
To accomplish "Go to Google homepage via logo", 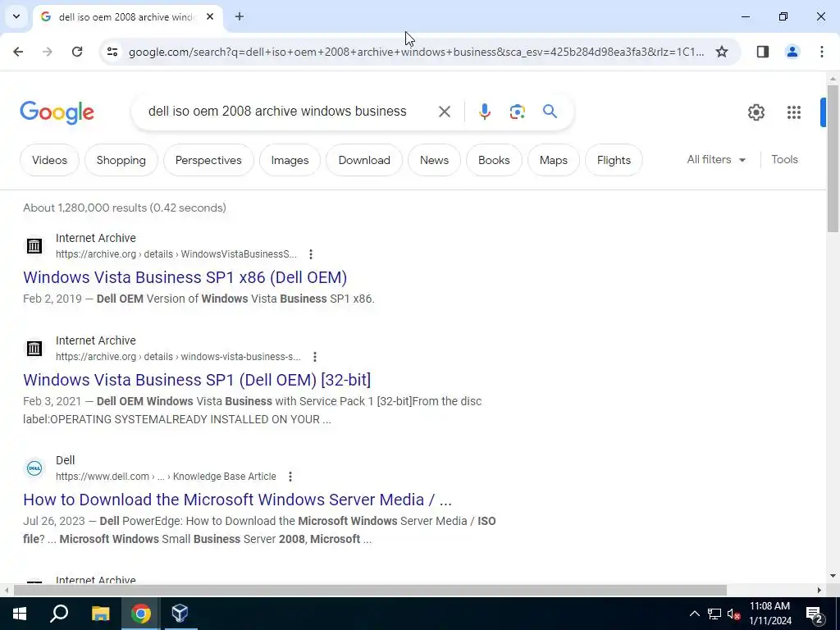I will tap(57, 112).
